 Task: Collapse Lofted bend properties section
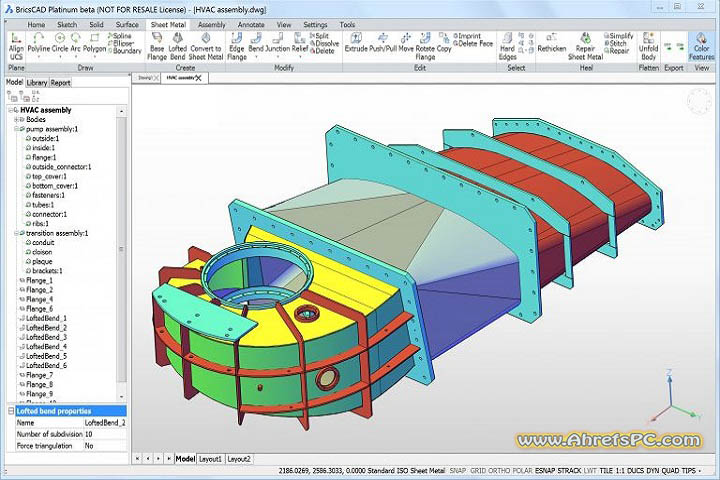pyautogui.click(x=11, y=411)
